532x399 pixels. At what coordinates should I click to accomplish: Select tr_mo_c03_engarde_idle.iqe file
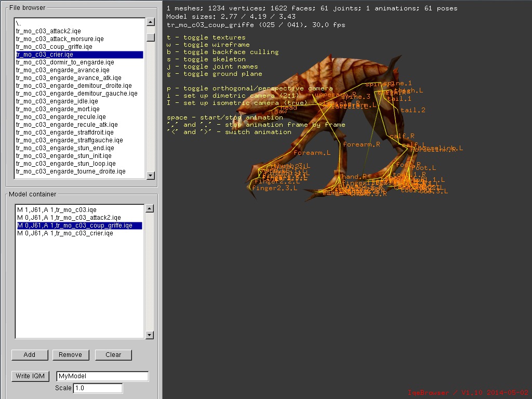pyautogui.click(x=57, y=101)
